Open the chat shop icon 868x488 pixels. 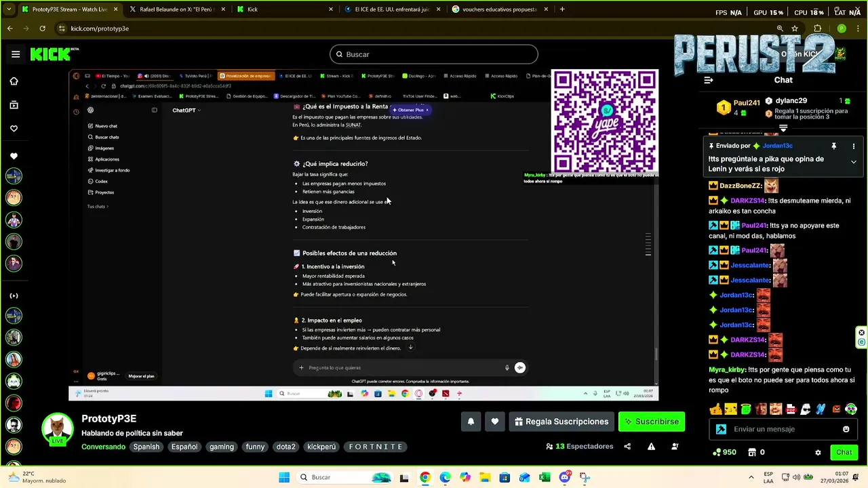click(x=752, y=452)
